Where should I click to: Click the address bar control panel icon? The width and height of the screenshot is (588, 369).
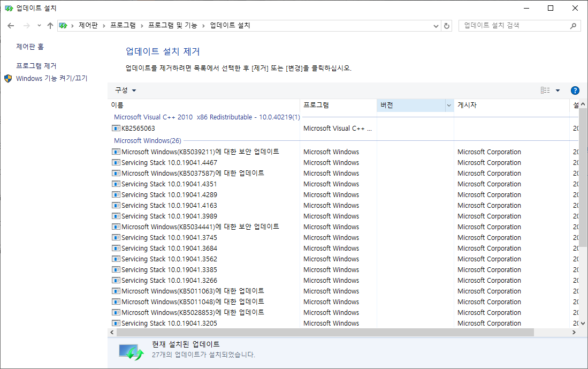click(63, 26)
